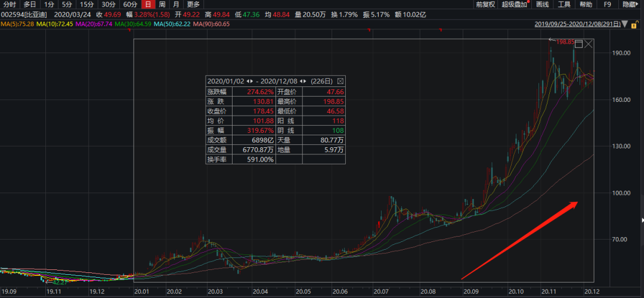Select the 周 weekly period tab
Screen dimensions: 644x298
(162, 4)
